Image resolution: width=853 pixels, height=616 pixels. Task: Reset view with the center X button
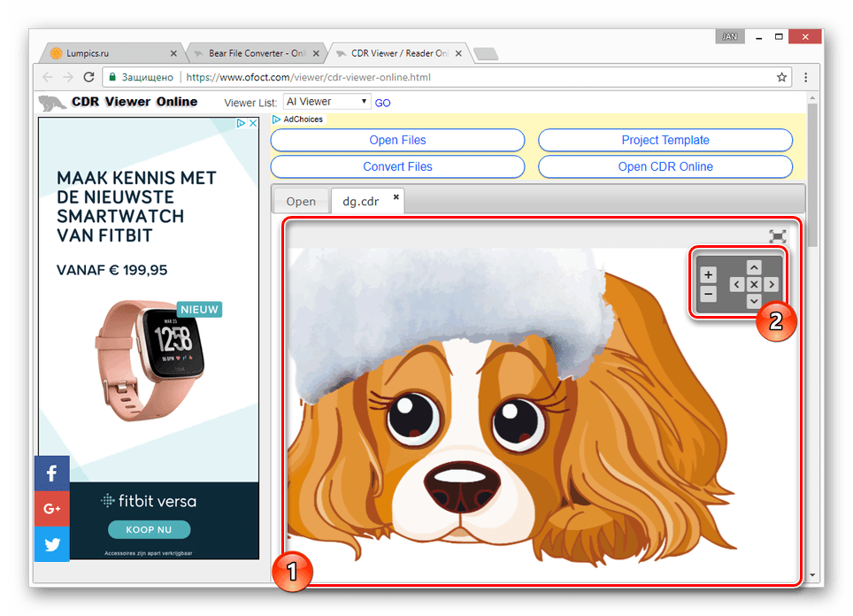753,284
